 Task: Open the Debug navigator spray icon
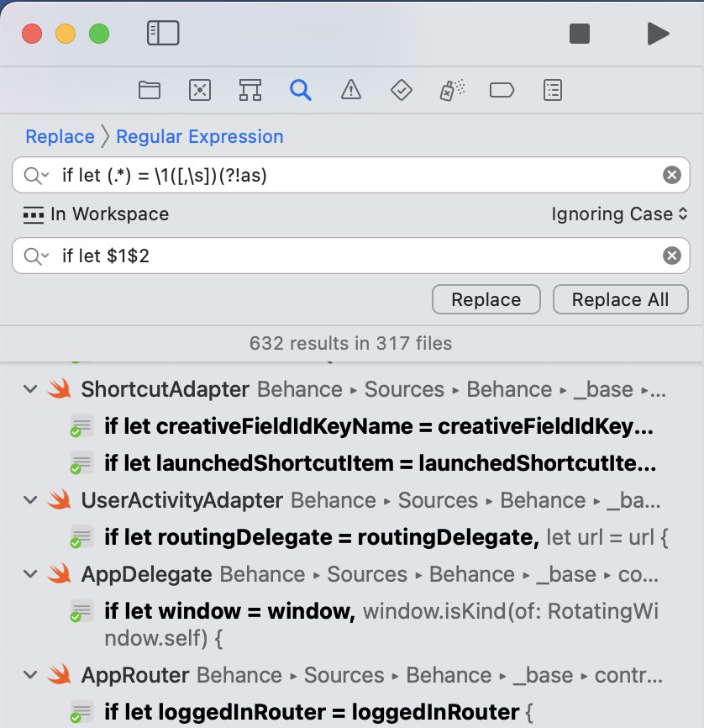tap(452, 90)
